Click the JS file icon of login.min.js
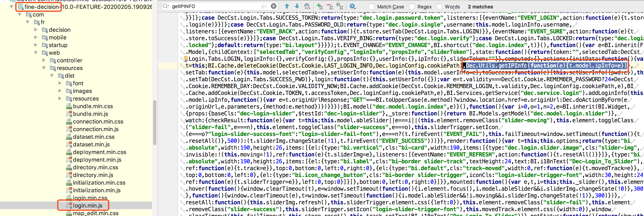Screen dimensions: 644x216 (x=69, y=206)
